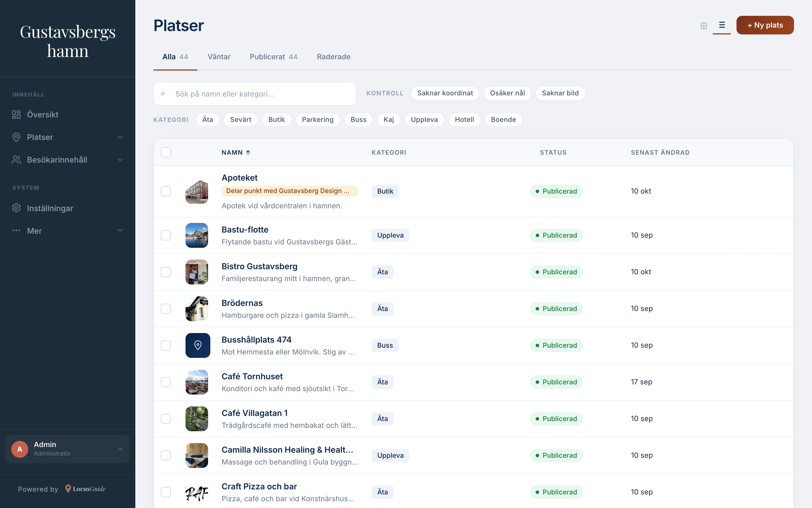Screen dimensions: 812x508
Task: Filter by Saknar bild
Action: pos(560,93)
